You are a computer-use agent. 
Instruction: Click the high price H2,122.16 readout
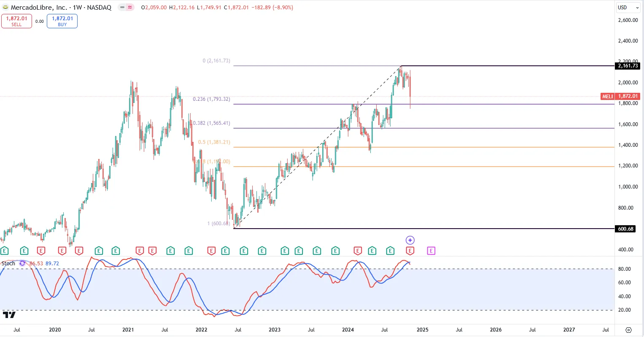point(182,8)
